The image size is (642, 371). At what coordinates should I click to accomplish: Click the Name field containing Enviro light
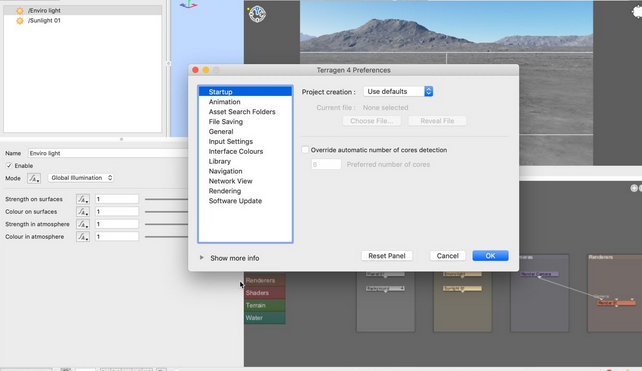click(108, 153)
